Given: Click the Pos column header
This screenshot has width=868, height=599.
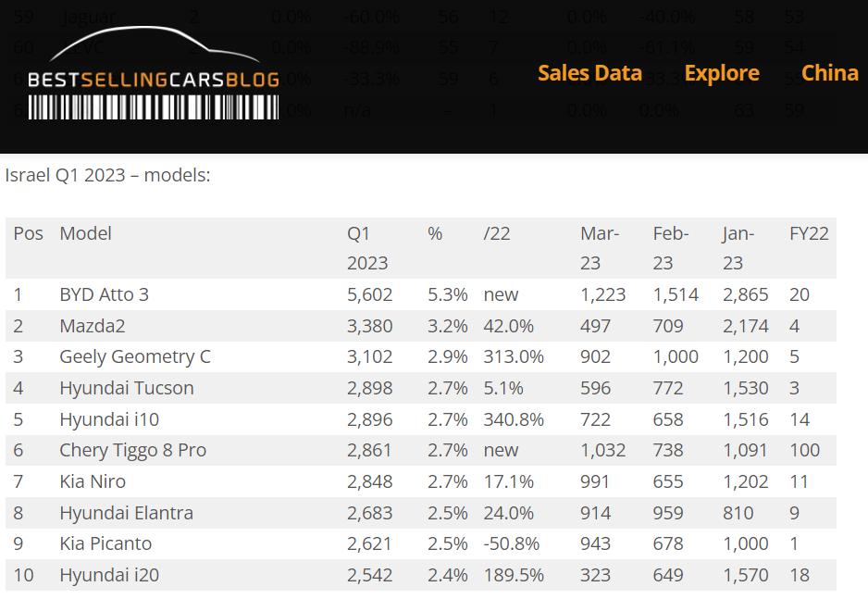Looking at the screenshot, I should pyautogui.click(x=28, y=233).
